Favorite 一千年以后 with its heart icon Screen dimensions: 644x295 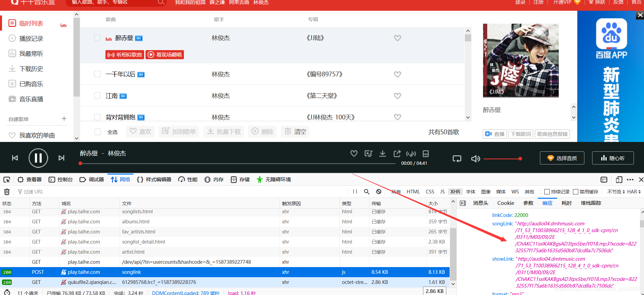click(397, 74)
